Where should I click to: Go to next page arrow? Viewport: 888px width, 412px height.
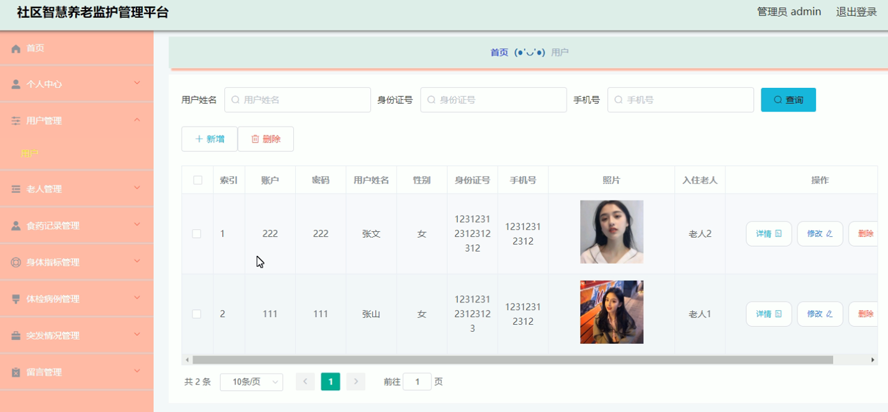(x=356, y=382)
